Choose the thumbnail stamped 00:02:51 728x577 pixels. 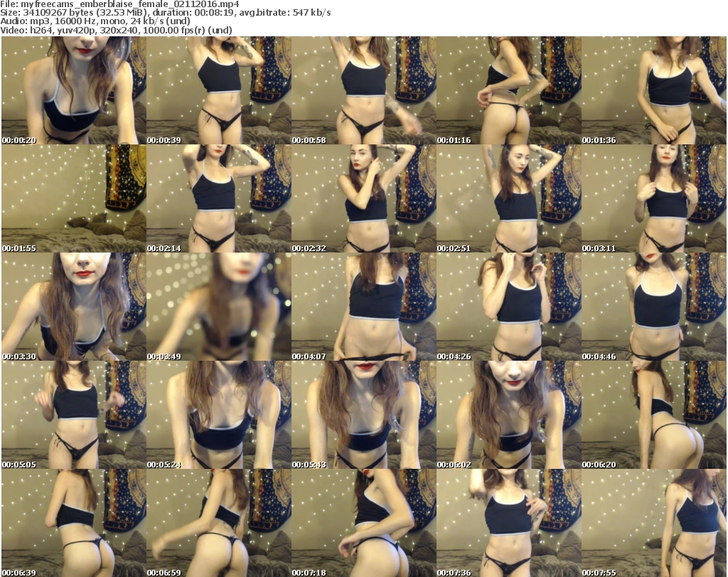[509, 198]
